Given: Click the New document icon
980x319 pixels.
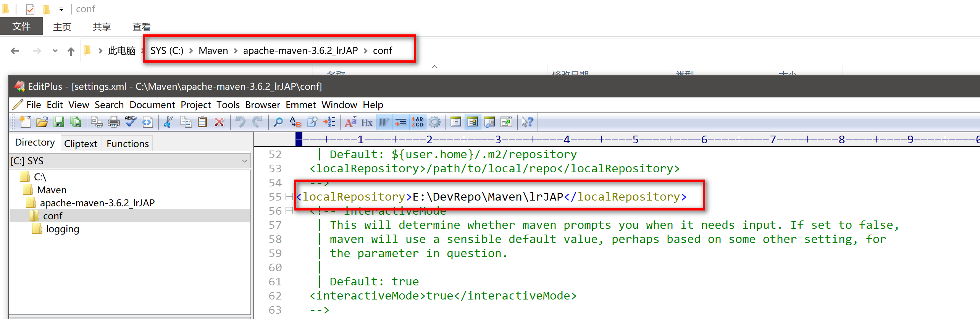Looking at the screenshot, I should [x=25, y=122].
